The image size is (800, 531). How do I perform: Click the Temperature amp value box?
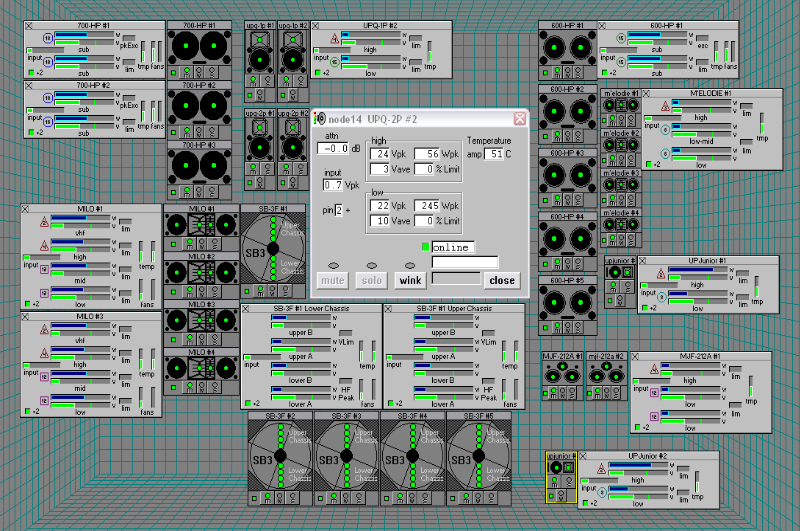click(496, 154)
